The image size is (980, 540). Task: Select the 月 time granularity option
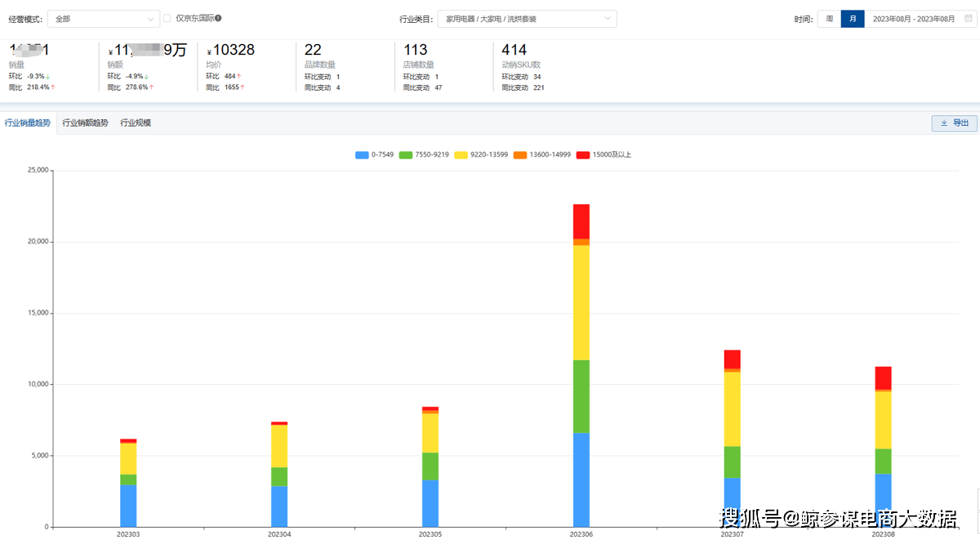(x=853, y=18)
